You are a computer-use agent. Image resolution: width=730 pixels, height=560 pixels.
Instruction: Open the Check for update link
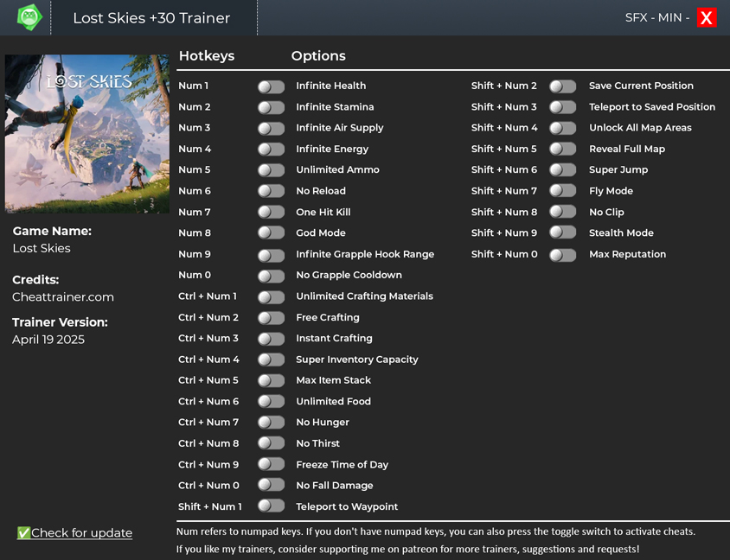[81, 532]
